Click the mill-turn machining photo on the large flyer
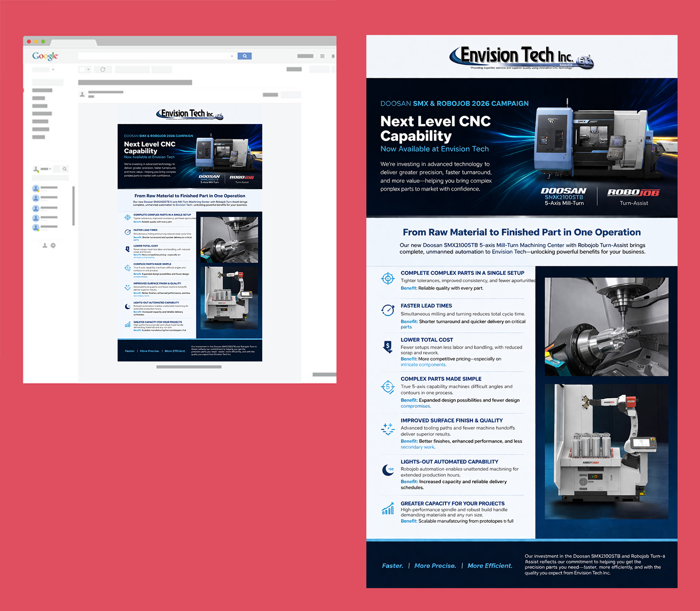700x611 pixels. (607, 327)
